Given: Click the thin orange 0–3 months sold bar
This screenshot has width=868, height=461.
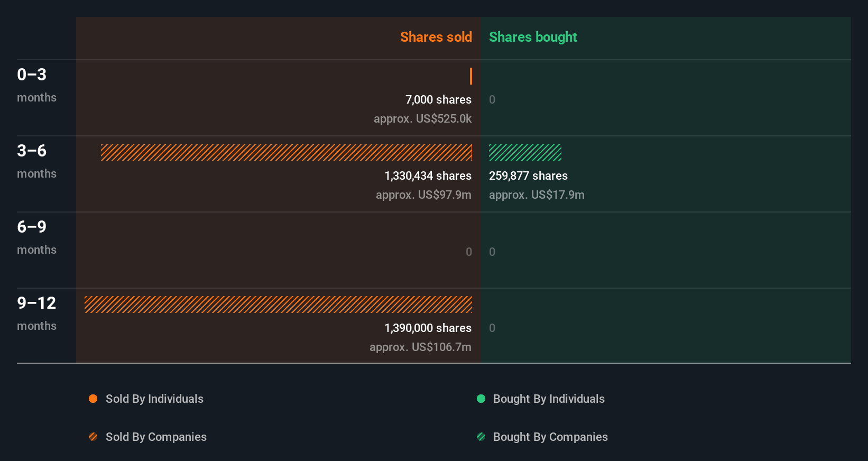Looking at the screenshot, I should (x=471, y=76).
